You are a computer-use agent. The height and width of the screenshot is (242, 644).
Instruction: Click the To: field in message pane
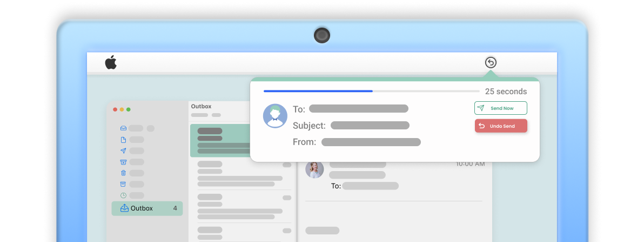[365, 186]
